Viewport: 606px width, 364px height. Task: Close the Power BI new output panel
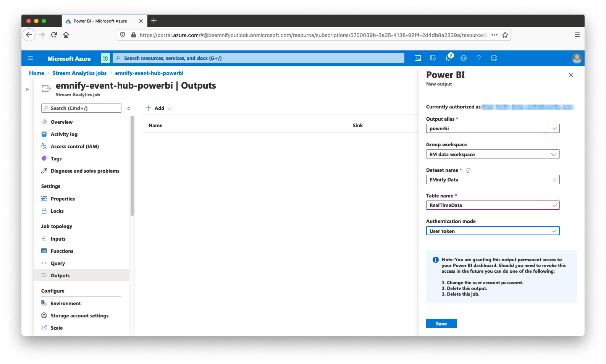[x=571, y=75]
